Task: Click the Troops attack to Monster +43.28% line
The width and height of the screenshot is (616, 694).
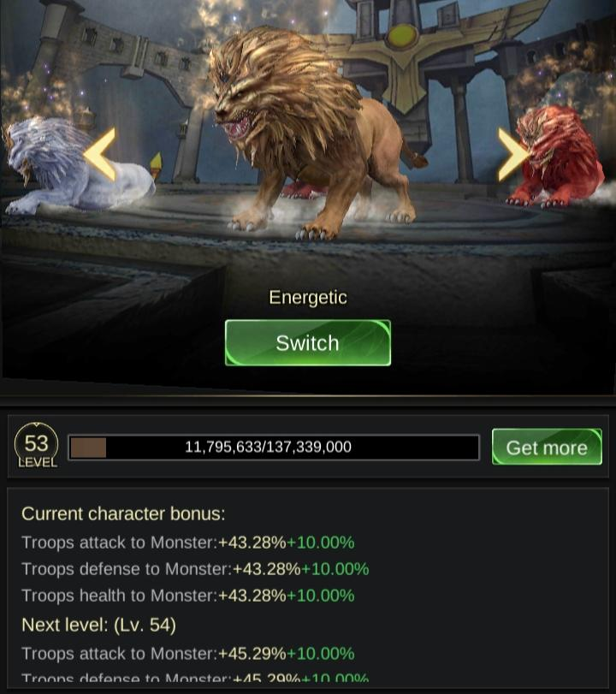Action: pyautogui.click(x=188, y=543)
